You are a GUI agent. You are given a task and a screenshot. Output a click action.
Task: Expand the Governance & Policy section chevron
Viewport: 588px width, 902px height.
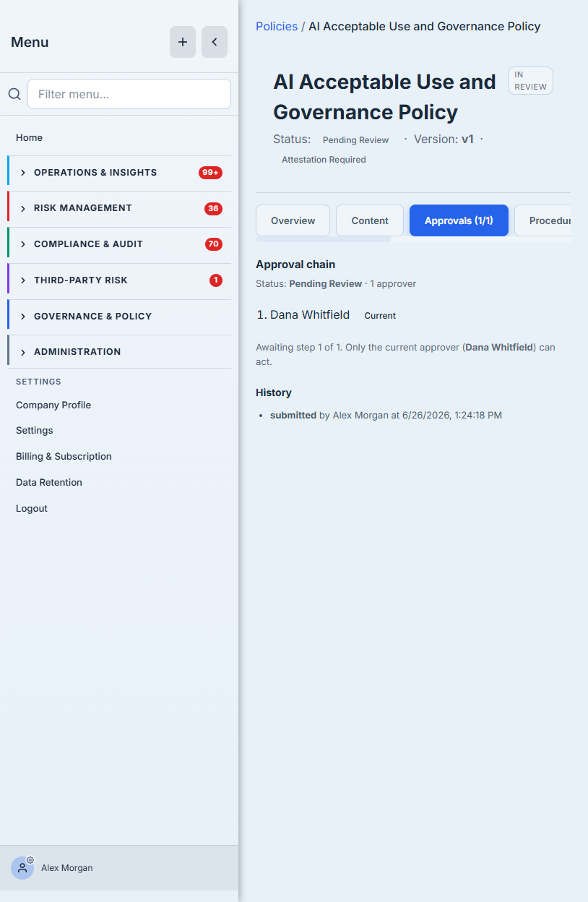(x=23, y=317)
